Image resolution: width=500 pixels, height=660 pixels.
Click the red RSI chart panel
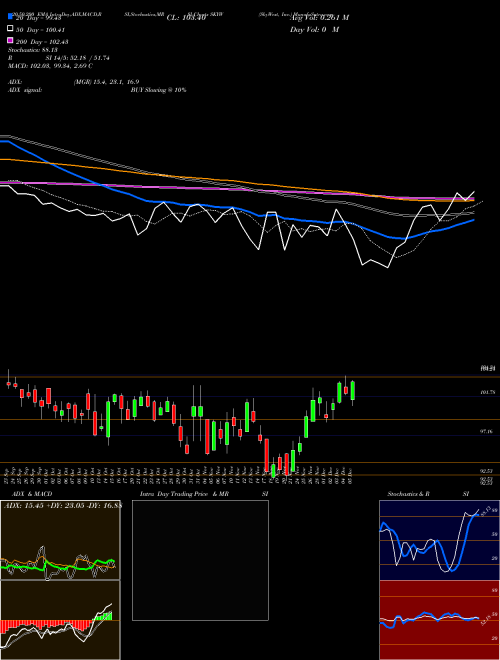(x=439, y=620)
